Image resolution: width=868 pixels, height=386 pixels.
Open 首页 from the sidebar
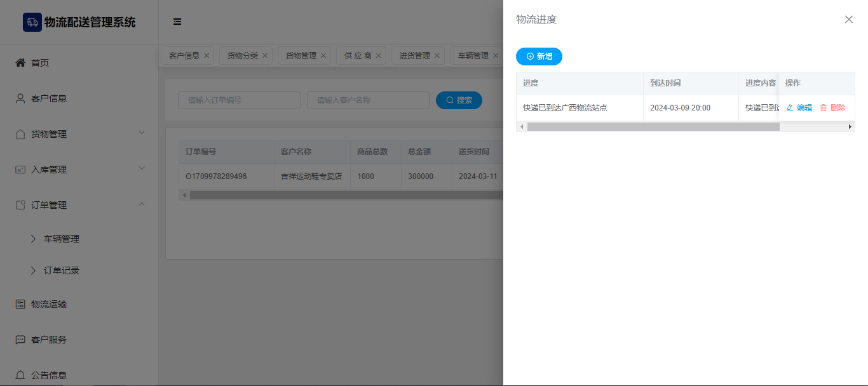[x=40, y=63]
